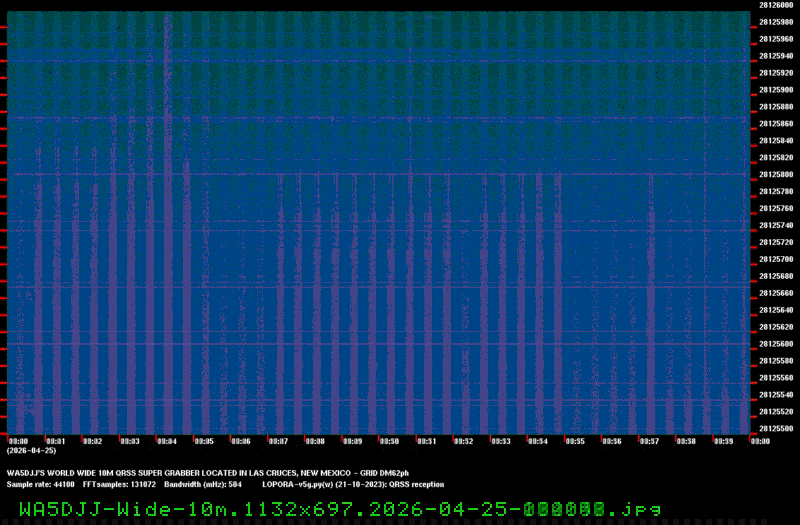Pick the 28125900 frequency scale value

pyautogui.click(x=776, y=89)
